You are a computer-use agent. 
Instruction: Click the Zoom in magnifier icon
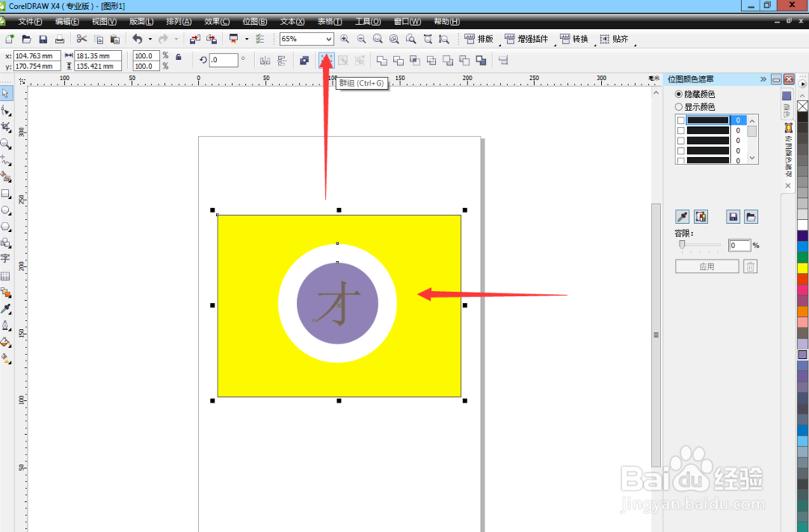tap(345, 39)
